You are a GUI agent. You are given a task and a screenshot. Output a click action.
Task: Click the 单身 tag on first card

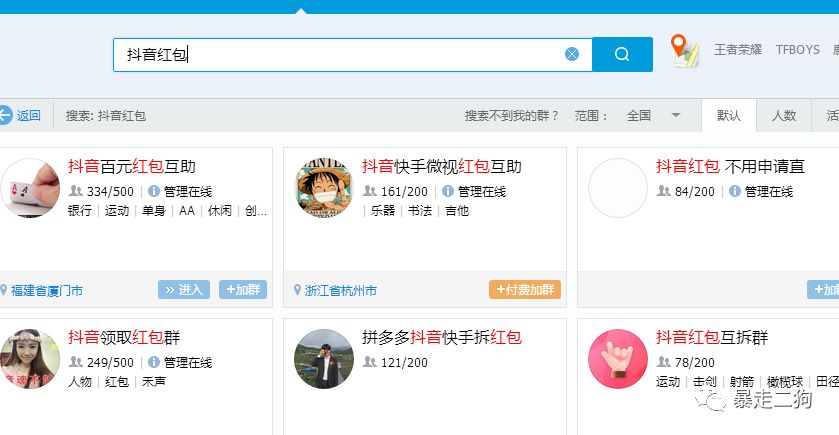point(154,211)
